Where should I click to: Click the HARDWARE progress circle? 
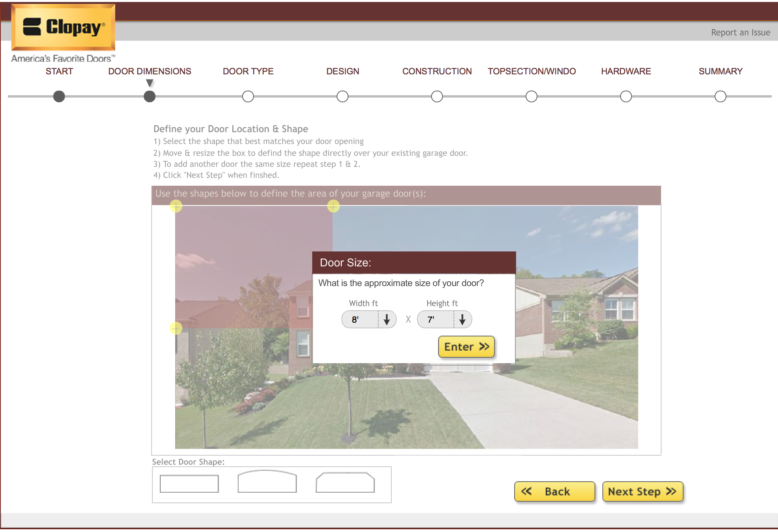click(626, 96)
